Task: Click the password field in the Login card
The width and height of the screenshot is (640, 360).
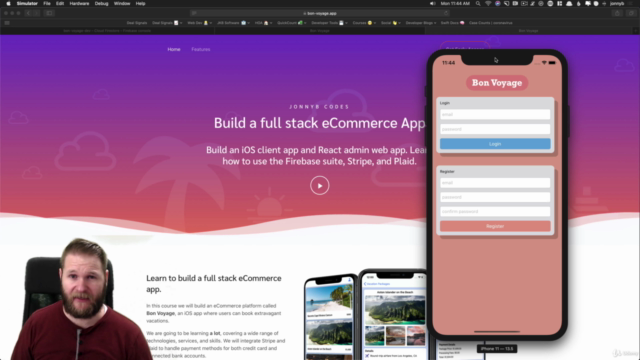Action: point(495,129)
